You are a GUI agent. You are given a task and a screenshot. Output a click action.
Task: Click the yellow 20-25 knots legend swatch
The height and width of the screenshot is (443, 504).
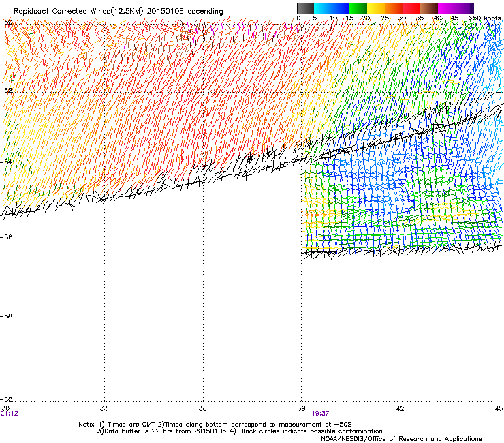[x=376, y=8]
